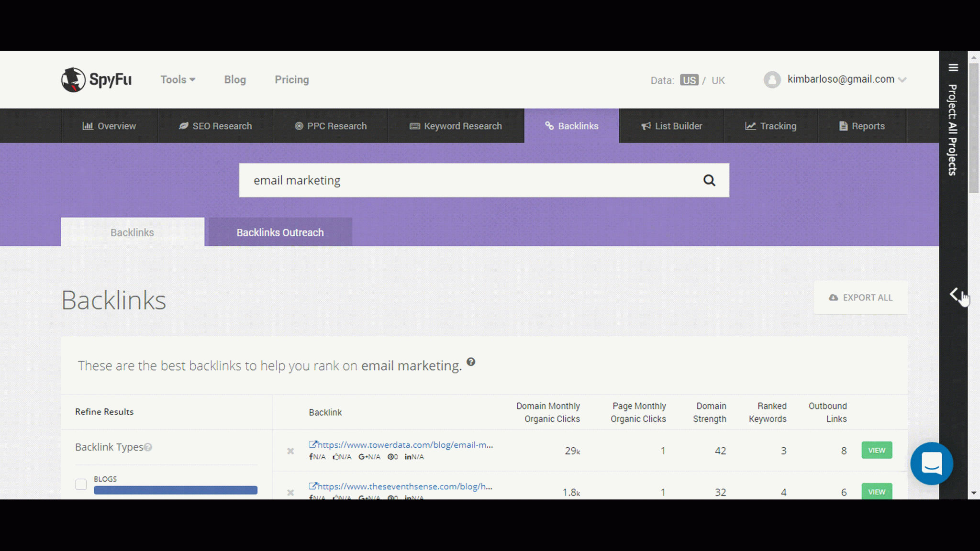Click the scrollbar down arrow
The image size is (980, 551).
tap(974, 493)
